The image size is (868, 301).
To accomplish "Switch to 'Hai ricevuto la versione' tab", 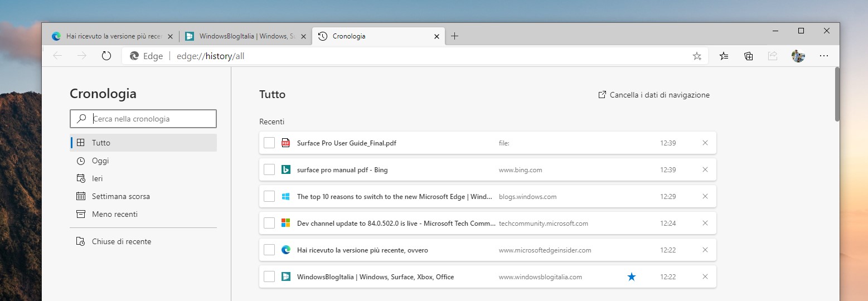I will point(112,36).
